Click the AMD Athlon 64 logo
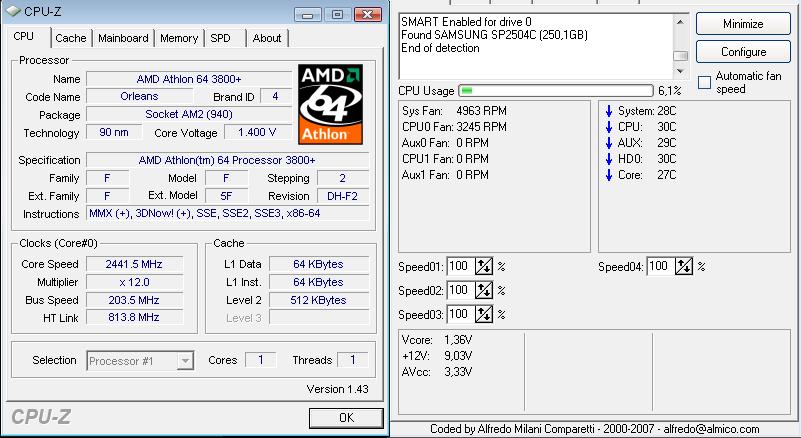801x438 pixels. click(331, 104)
